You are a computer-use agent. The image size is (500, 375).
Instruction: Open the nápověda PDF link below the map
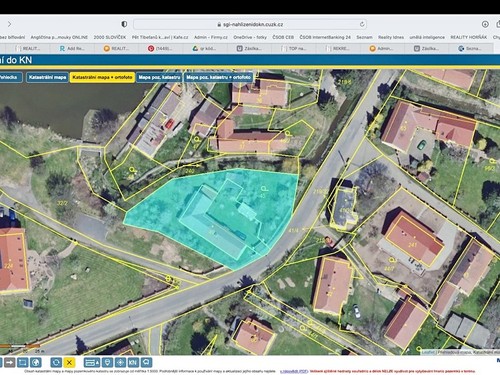(294, 371)
